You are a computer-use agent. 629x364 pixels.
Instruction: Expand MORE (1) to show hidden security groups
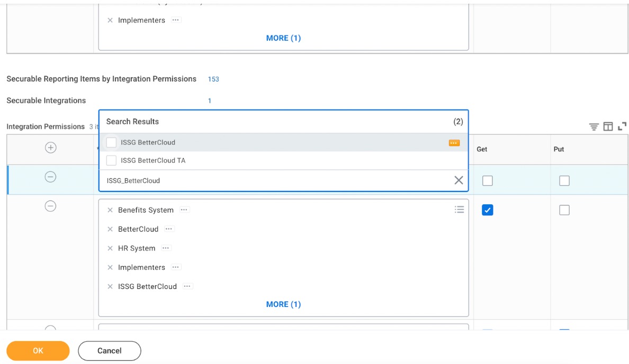pyautogui.click(x=284, y=304)
